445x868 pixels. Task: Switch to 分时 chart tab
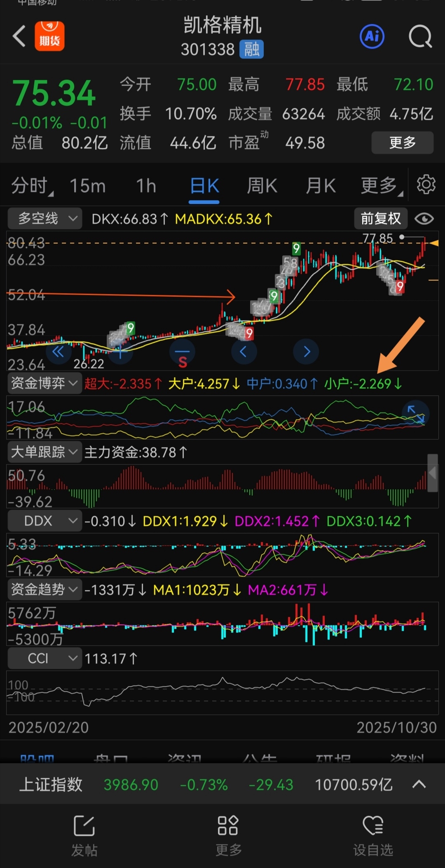tap(31, 185)
